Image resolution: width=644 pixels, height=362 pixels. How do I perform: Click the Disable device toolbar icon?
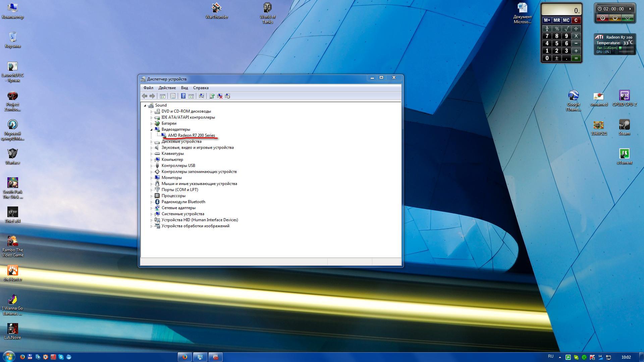[227, 96]
